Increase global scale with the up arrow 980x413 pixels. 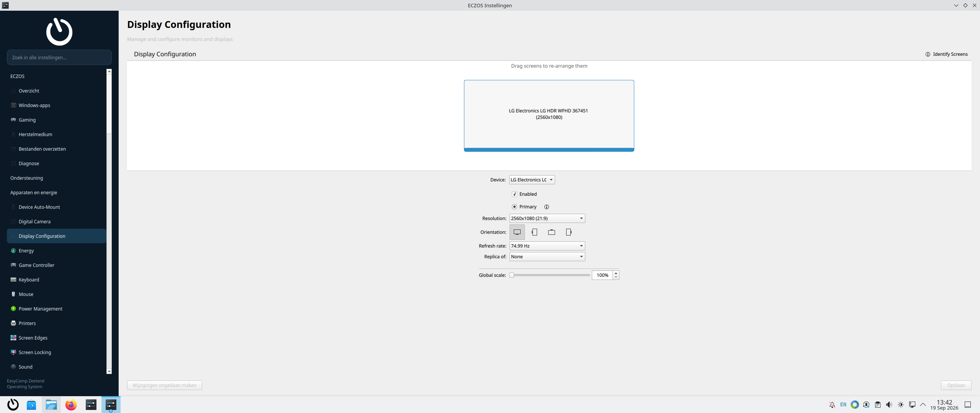coord(616,273)
